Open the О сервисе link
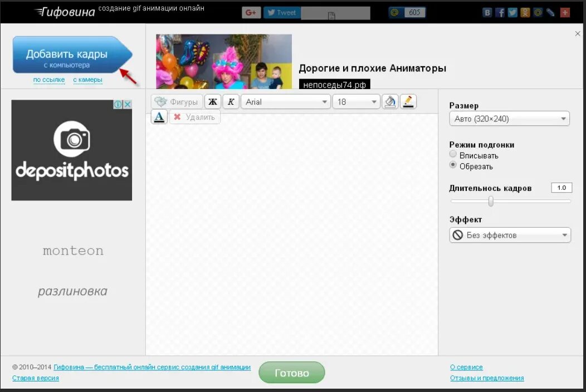 [466, 367]
